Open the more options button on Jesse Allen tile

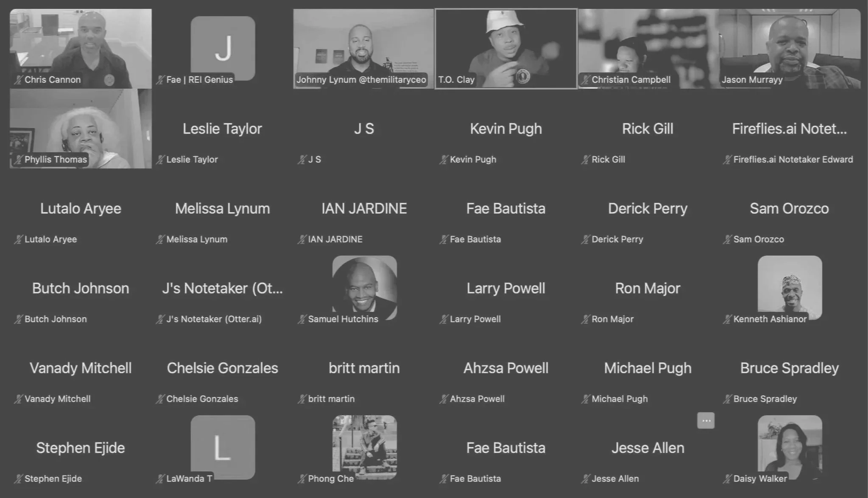[706, 420]
